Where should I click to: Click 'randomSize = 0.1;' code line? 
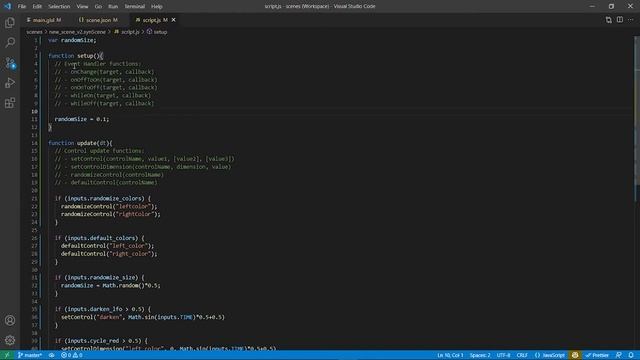click(x=82, y=119)
